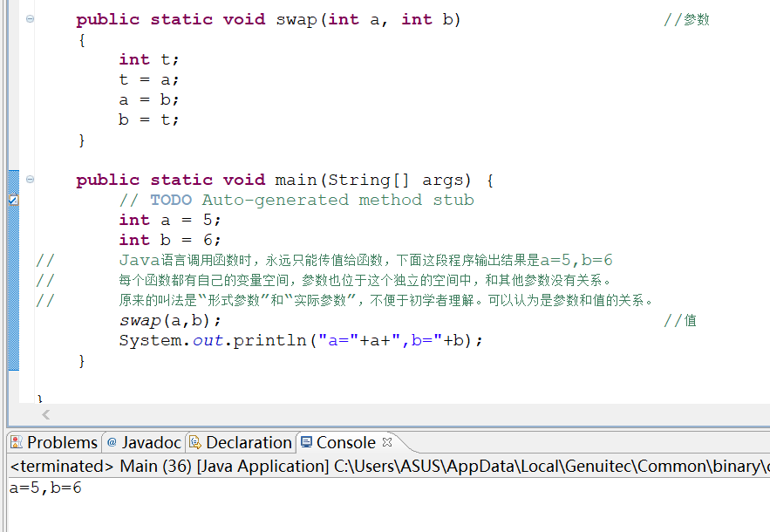Screen dimensions: 770x532
Task: Click the left arrow of the horizontal scrollbar
Action: (45, 415)
